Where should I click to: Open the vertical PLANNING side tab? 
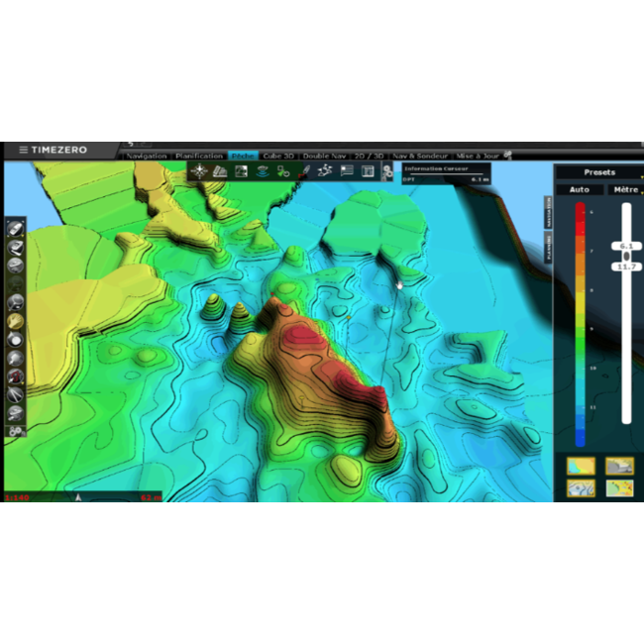(548, 248)
